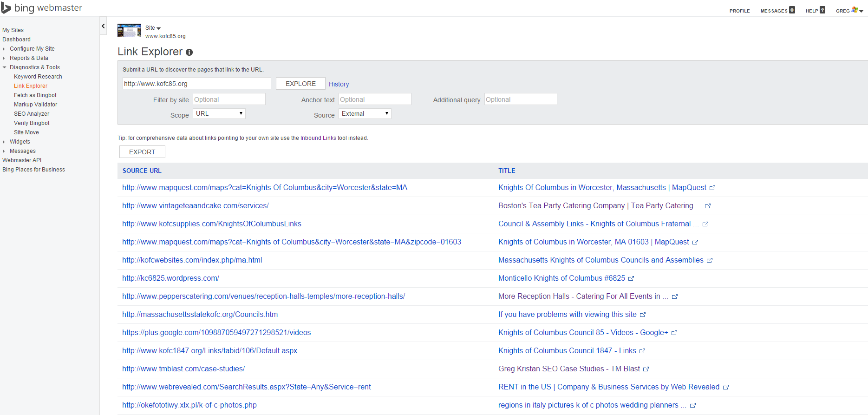
Task: Open external icon for the Monticello Knights row
Action: pos(631,278)
